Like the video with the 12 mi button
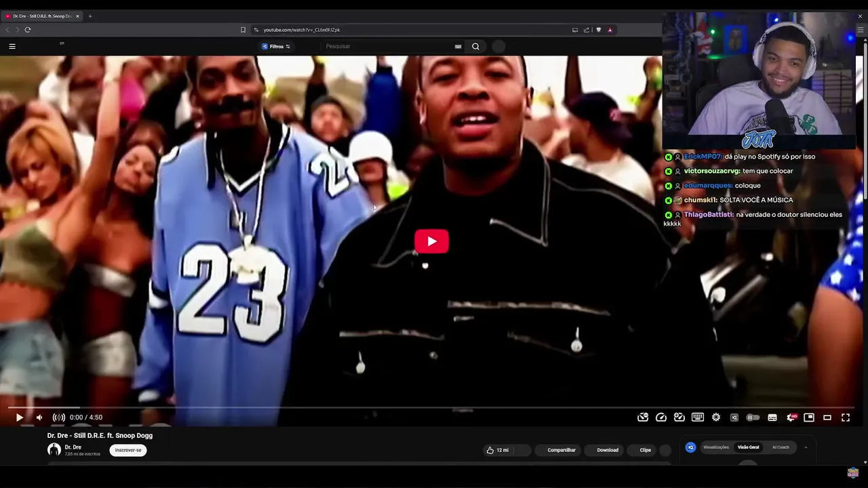 pos(497,450)
